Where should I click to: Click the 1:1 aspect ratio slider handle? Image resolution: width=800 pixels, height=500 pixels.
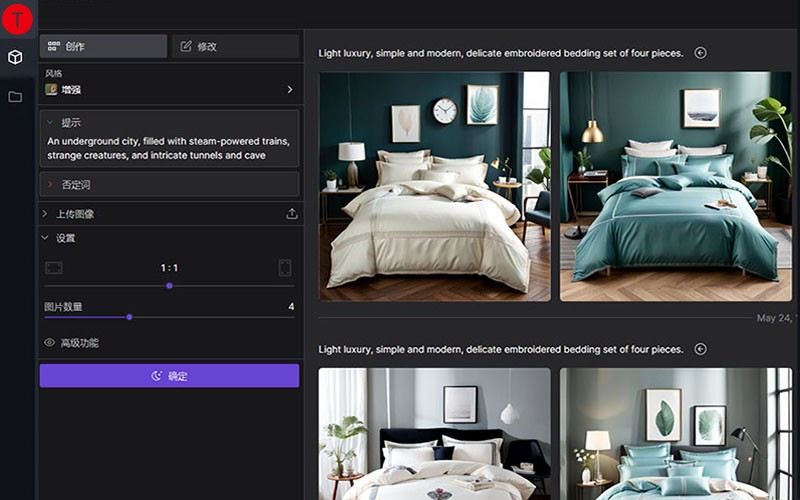pos(169,286)
